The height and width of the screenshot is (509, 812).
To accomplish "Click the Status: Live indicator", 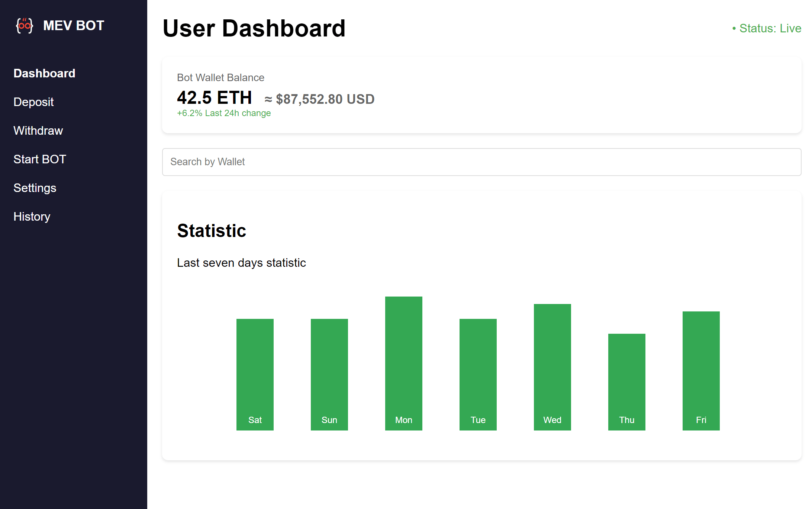I will tap(767, 28).
